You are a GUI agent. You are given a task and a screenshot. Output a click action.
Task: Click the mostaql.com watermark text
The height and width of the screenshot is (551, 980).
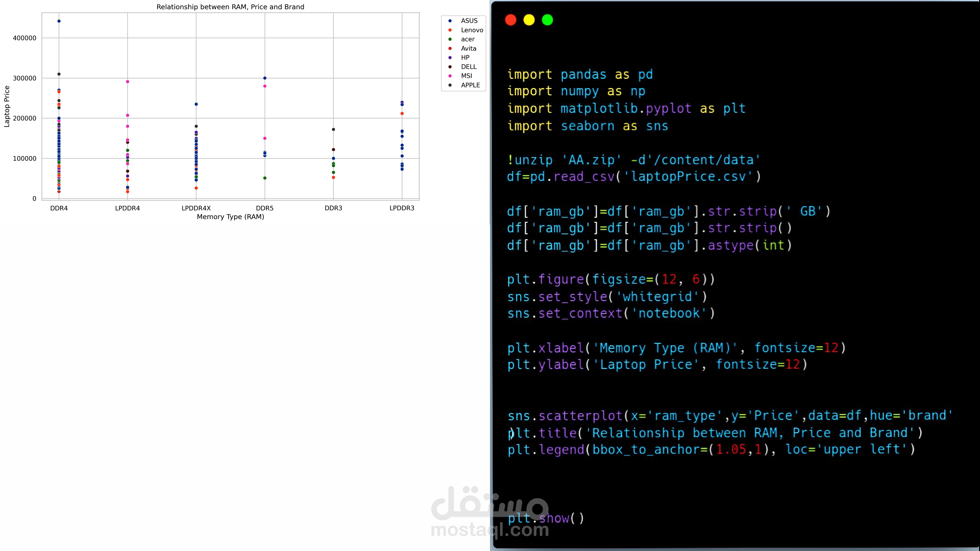(x=490, y=530)
